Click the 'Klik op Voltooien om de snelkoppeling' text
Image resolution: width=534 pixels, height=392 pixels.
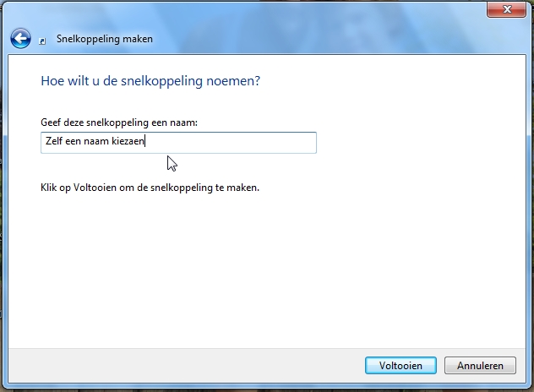click(x=127, y=188)
